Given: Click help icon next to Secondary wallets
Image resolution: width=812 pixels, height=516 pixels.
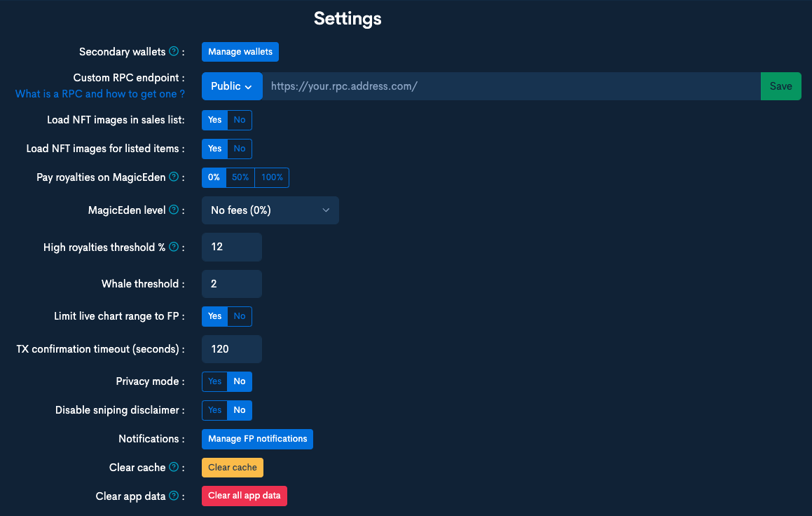Looking at the screenshot, I should pos(174,52).
